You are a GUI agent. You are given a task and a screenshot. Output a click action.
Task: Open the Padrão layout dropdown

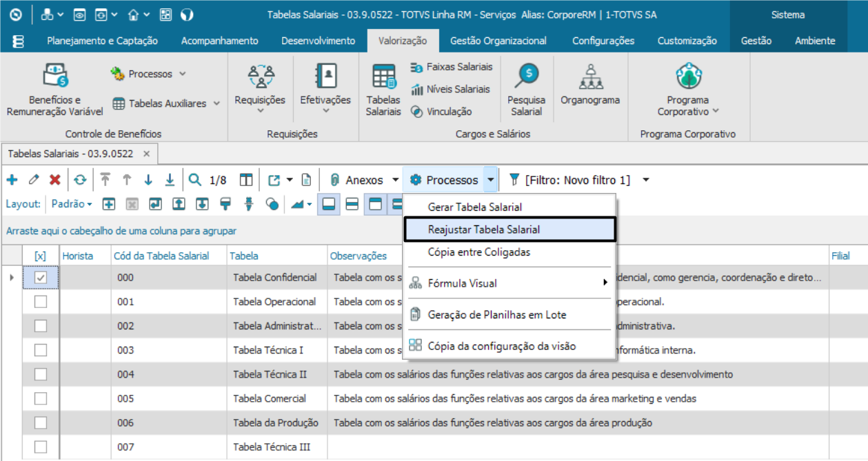(x=72, y=204)
